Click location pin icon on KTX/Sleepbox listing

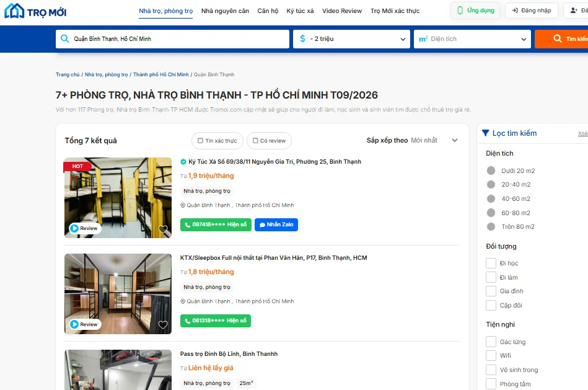pos(183,301)
